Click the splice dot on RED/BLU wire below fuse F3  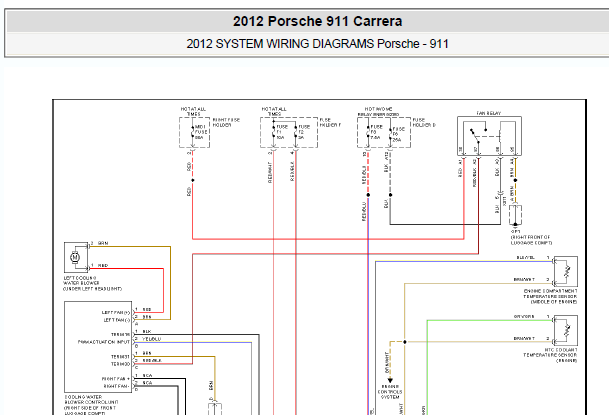[368, 195]
